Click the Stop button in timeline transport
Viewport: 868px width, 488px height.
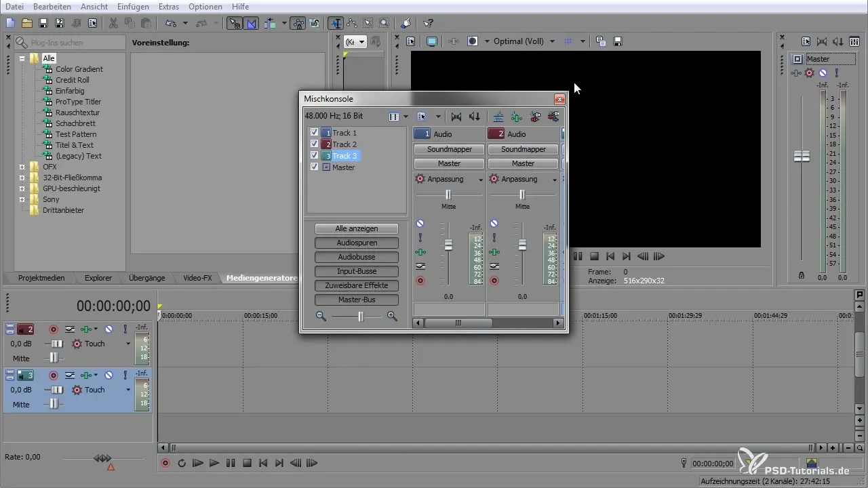pyautogui.click(x=247, y=464)
